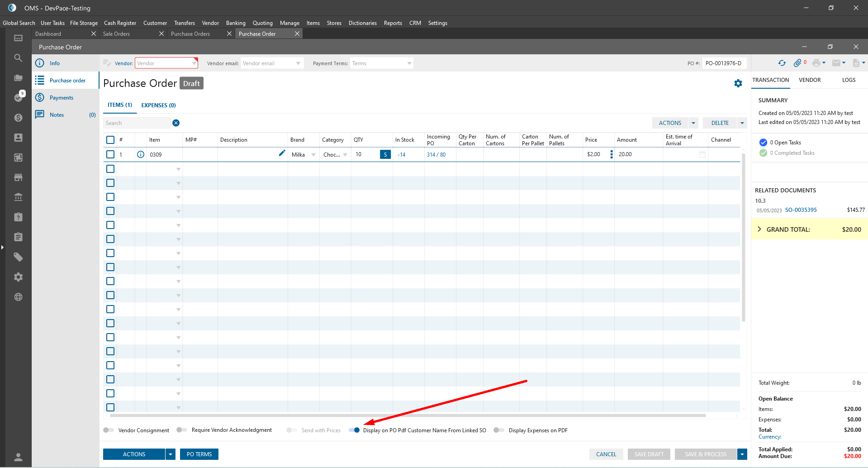Viewport: 868px width, 468px height.
Task: Click the items Search field
Action: [137, 123]
